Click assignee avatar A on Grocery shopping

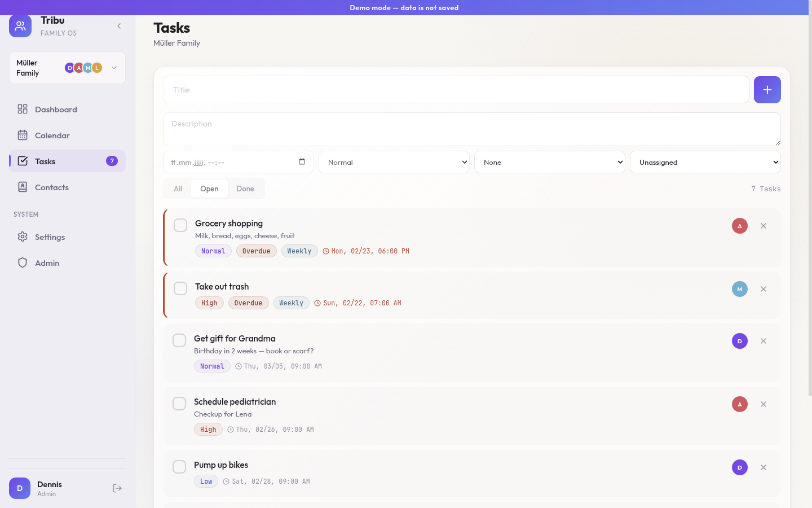click(740, 226)
